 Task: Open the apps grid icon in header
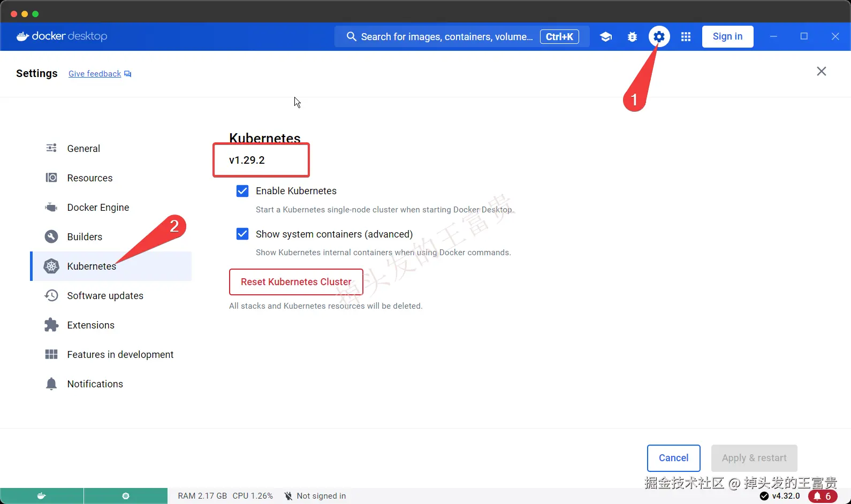coord(686,37)
